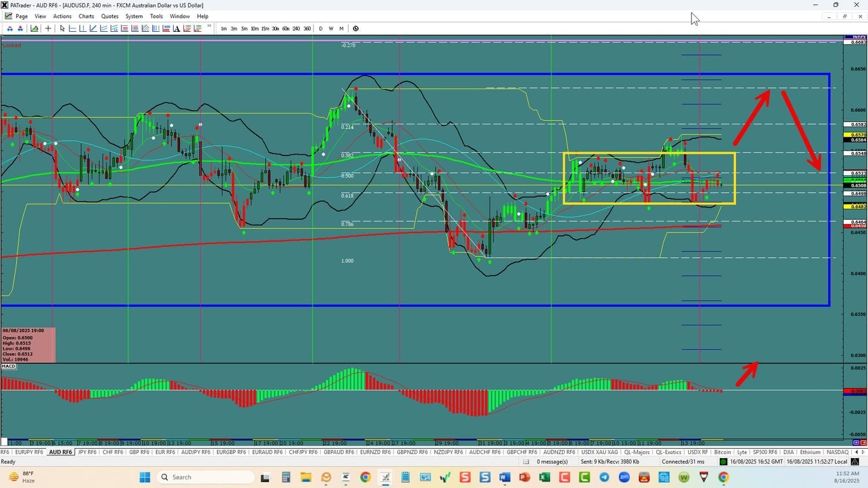Click the Connected/31 ms status
868x488 pixels.
(683, 461)
